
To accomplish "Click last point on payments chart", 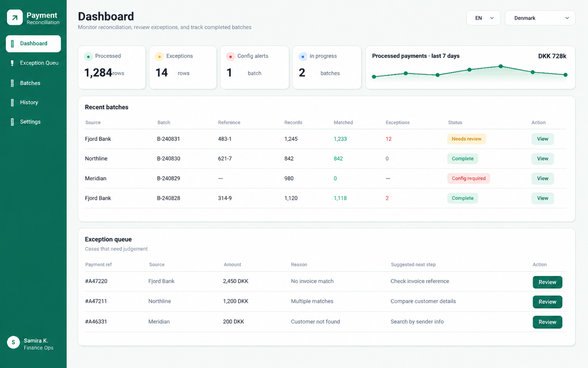I will 565,75.
